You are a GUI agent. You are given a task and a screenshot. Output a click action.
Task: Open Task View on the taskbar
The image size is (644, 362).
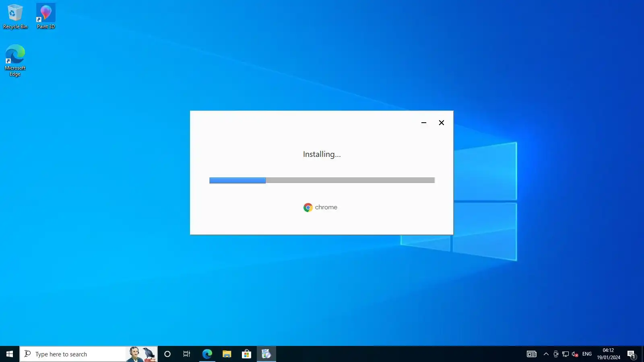click(x=187, y=354)
